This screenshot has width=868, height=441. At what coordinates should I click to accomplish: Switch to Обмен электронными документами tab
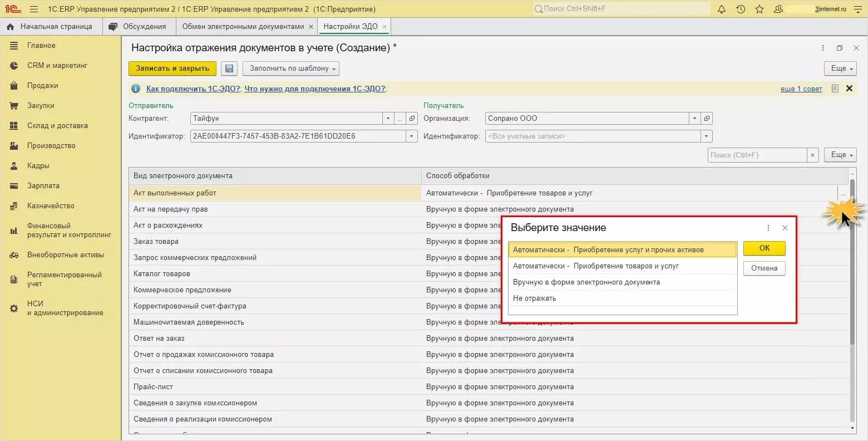click(243, 26)
